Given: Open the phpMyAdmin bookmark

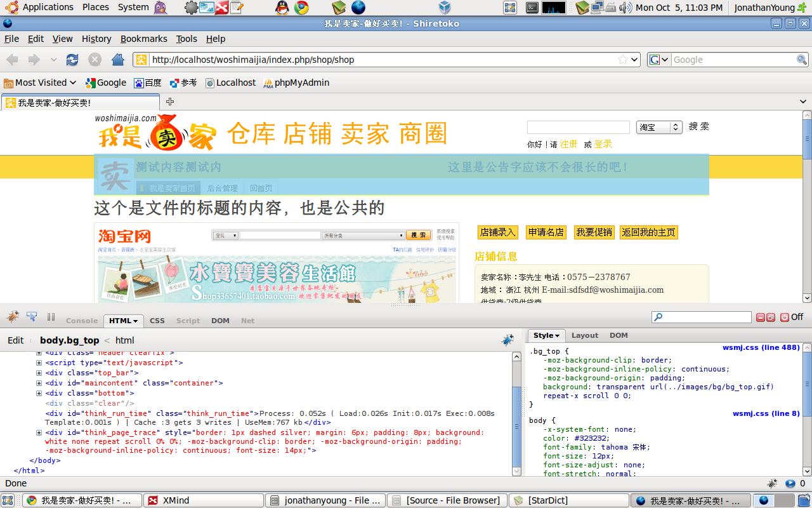Looking at the screenshot, I should pyautogui.click(x=296, y=83).
